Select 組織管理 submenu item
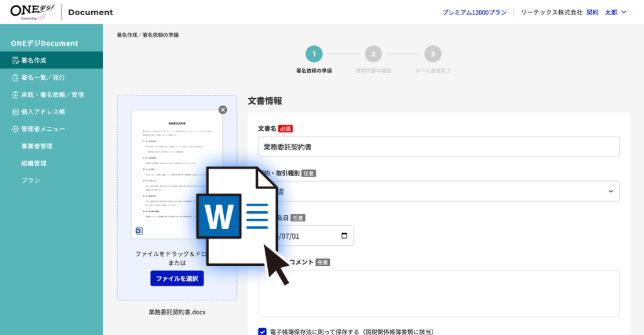This screenshot has height=335, width=644. coord(34,163)
